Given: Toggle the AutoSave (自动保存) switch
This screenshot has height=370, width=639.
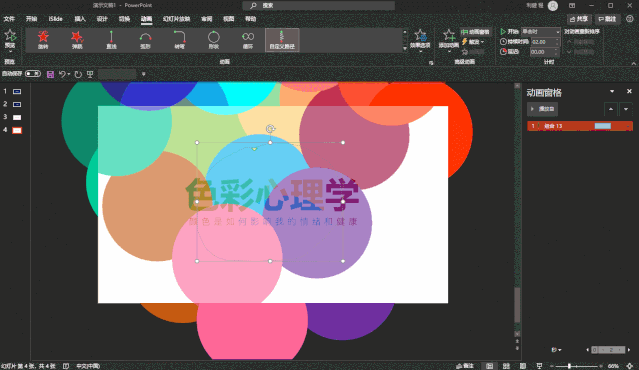Looking at the screenshot, I should pyautogui.click(x=33, y=74).
